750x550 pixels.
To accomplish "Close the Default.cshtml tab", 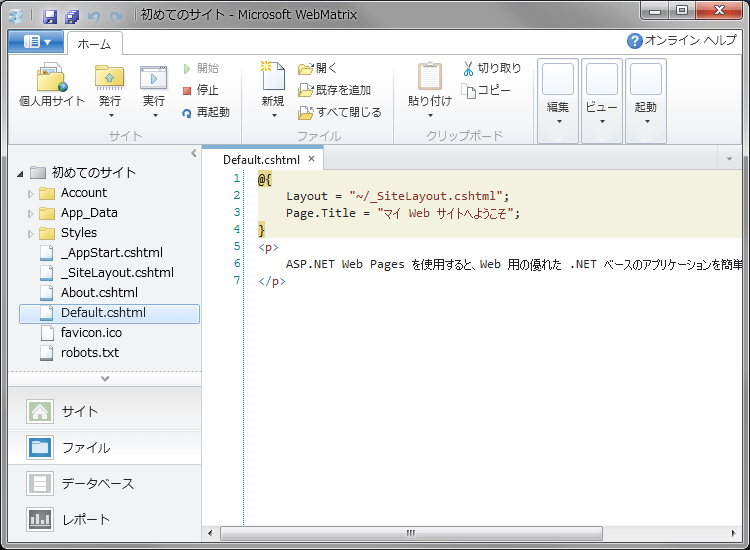I will [311, 159].
